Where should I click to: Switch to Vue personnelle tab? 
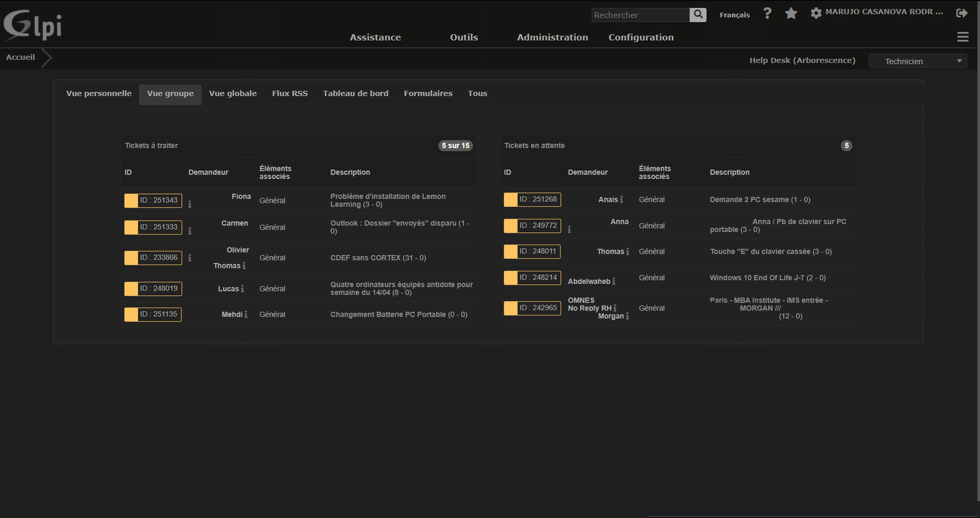pos(99,94)
